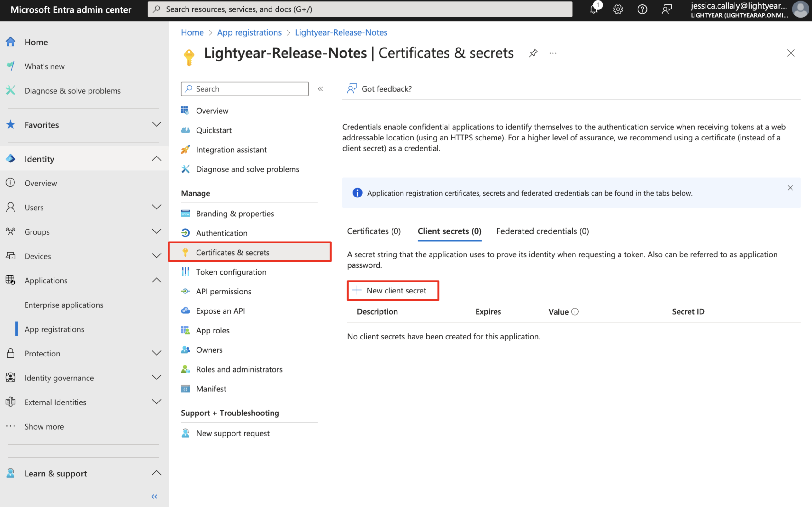The width and height of the screenshot is (812, 507).
Task: Collapse the Identity section
Action: 156,159
